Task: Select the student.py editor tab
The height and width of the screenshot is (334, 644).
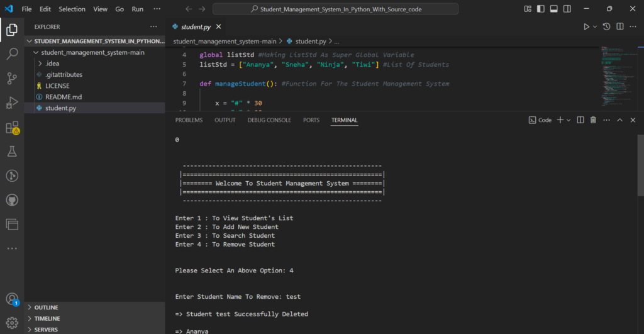Action: click(196, 26)
